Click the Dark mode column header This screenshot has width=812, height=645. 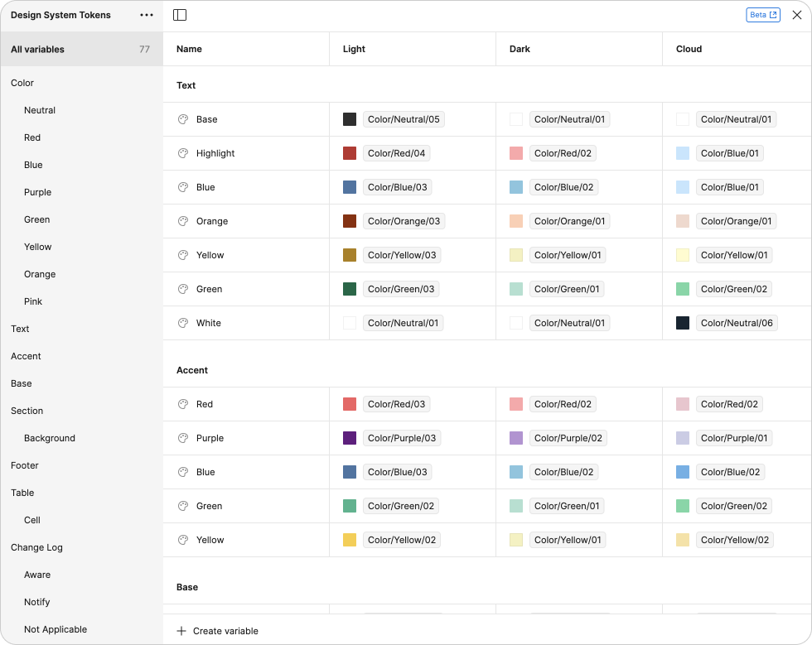(x=520, y=49)
